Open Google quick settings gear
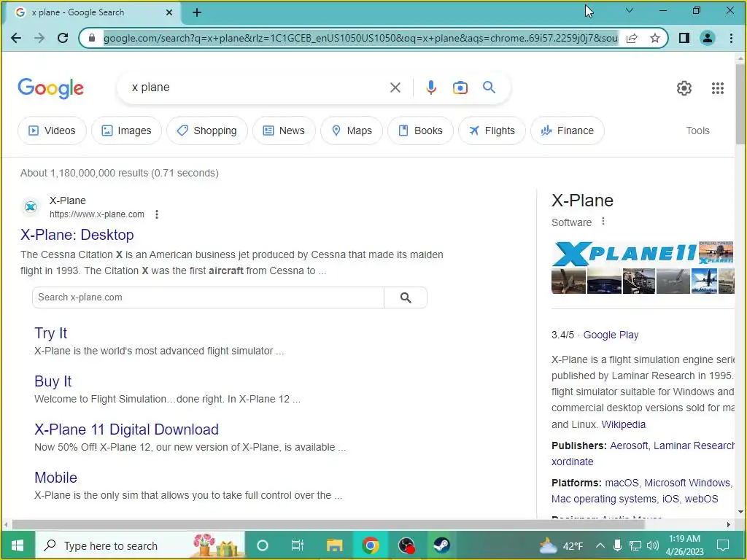Viewport: 747px width, 560px height. [684, 88]
